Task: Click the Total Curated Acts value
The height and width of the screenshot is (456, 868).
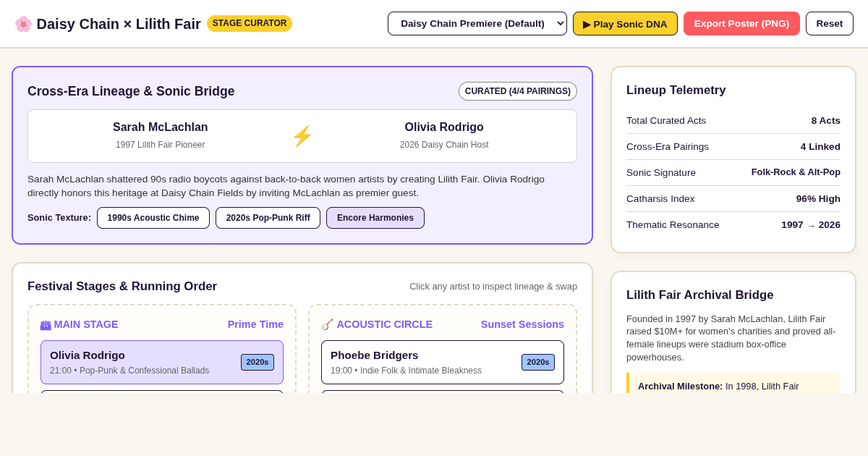Action: [826, 121]
